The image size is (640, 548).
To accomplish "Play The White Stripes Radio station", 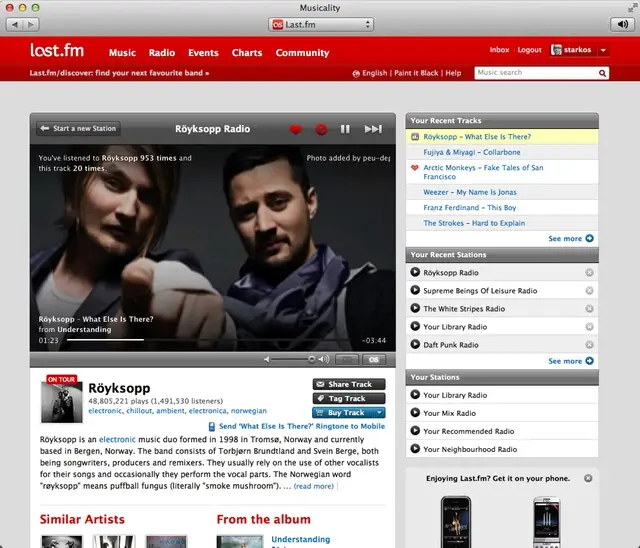I will [x=415, y=308].
